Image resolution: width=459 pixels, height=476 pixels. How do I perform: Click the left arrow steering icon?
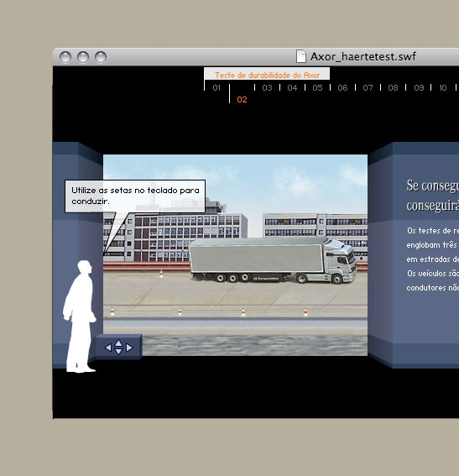tap(108, 348)
